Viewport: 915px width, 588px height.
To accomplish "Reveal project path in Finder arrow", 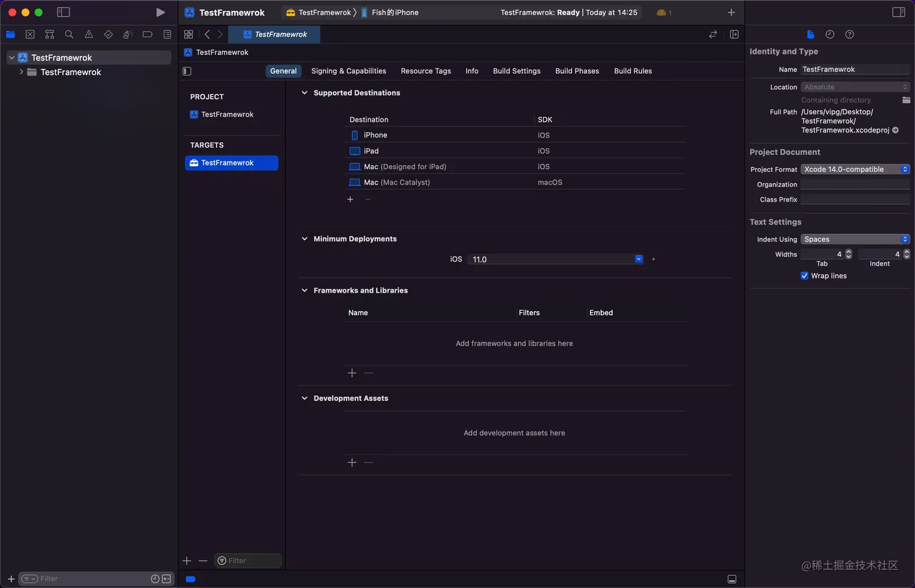I will (896, 130).
